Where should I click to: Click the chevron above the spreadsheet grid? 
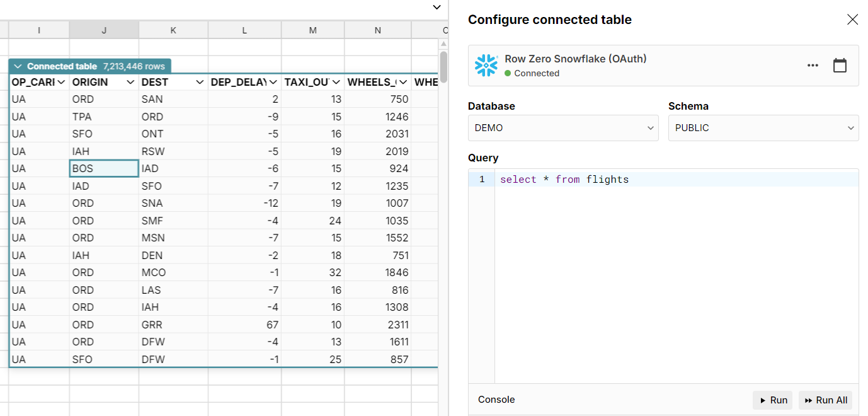click(437, 7)
